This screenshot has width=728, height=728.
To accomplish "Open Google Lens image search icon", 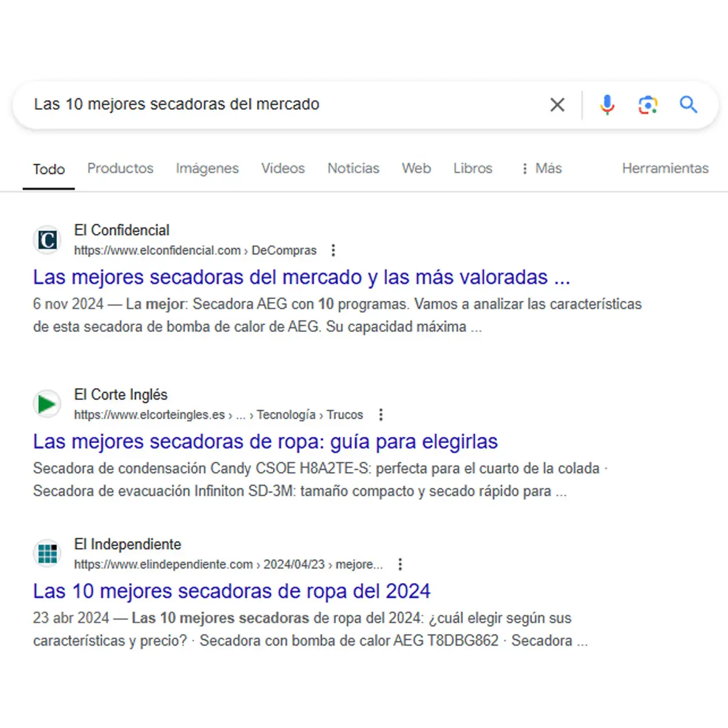I will click(x=648, y=105).
